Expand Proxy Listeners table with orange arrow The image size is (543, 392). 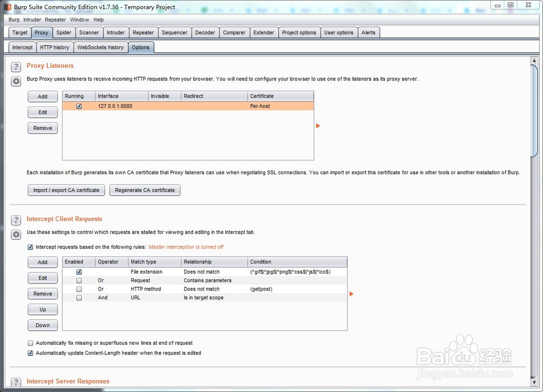[x=318, y=126]
